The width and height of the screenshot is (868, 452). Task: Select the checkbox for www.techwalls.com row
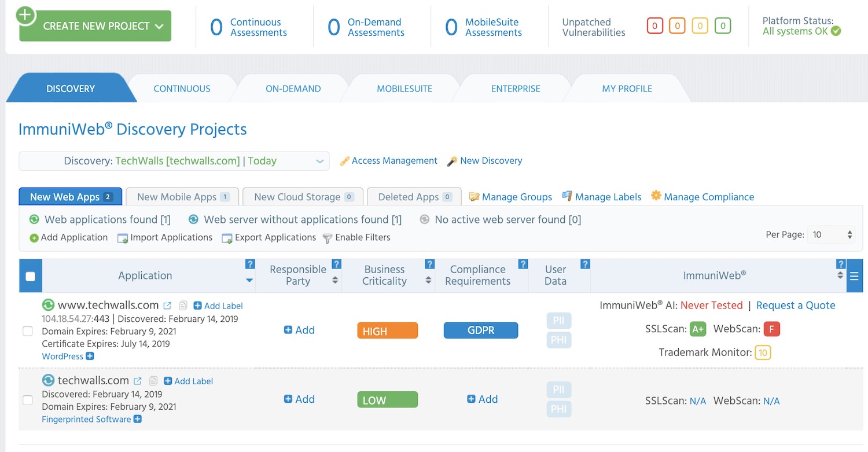[27, 331]
